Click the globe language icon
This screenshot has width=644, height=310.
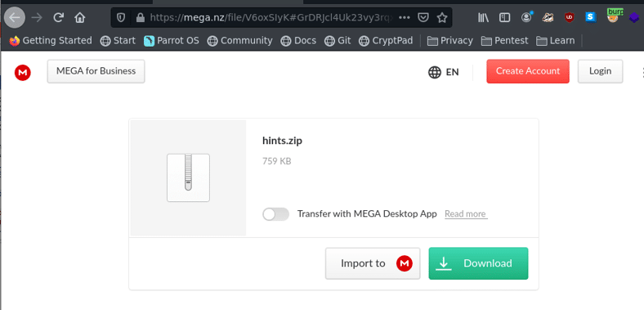435,72
